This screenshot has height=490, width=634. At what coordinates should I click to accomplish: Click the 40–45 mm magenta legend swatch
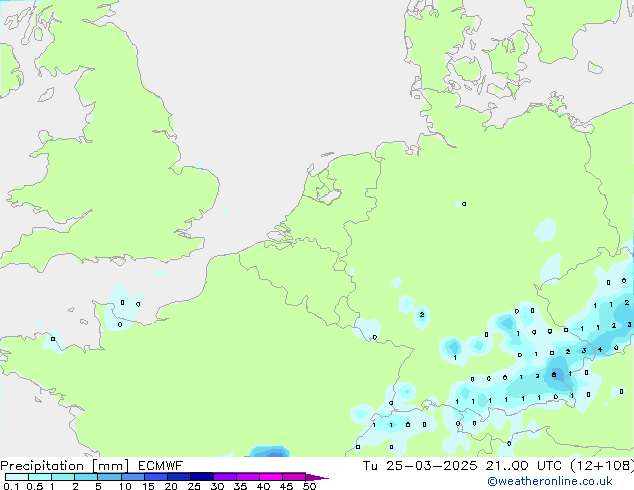[271, 477]
